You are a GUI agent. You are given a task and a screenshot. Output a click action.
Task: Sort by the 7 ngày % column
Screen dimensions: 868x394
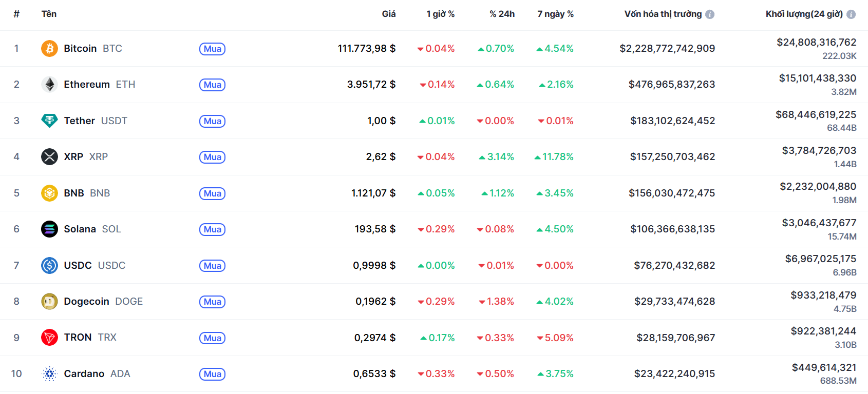coord(555,14)
